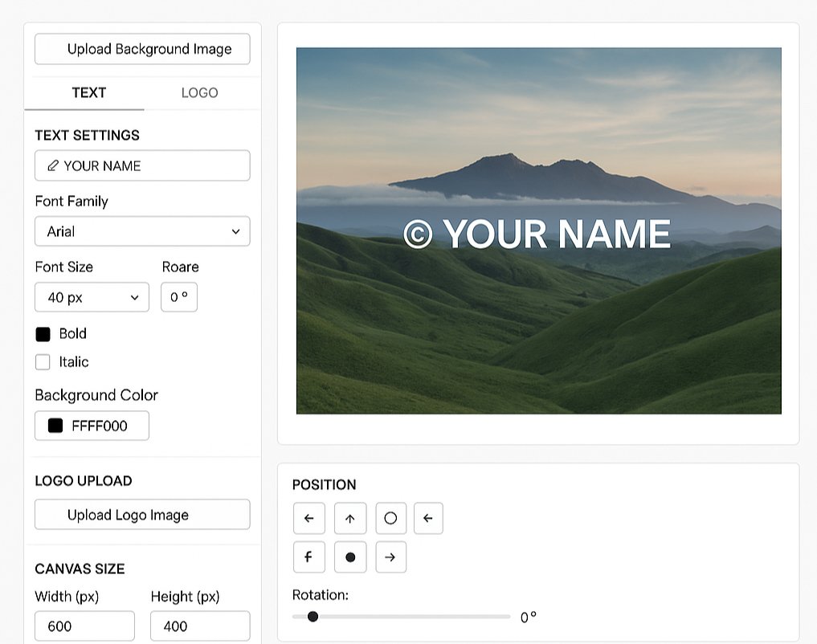
Task: Click the left arrow position button
Action: coord(309,518)
